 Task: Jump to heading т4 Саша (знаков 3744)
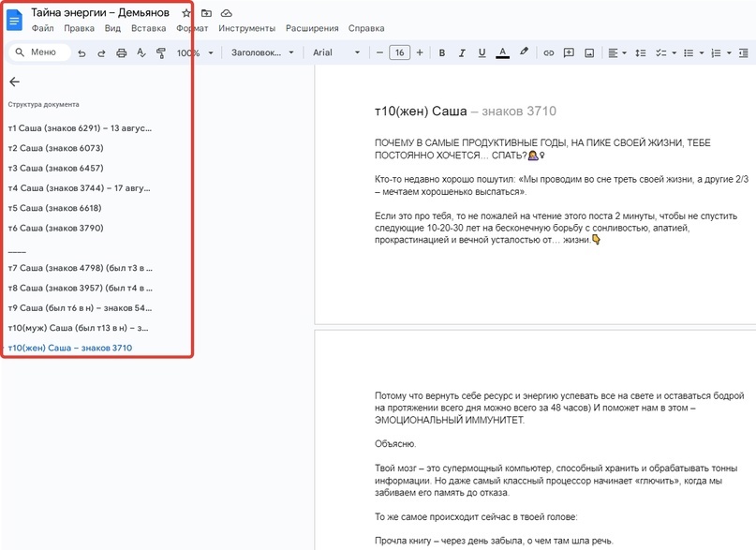(79, 188)
